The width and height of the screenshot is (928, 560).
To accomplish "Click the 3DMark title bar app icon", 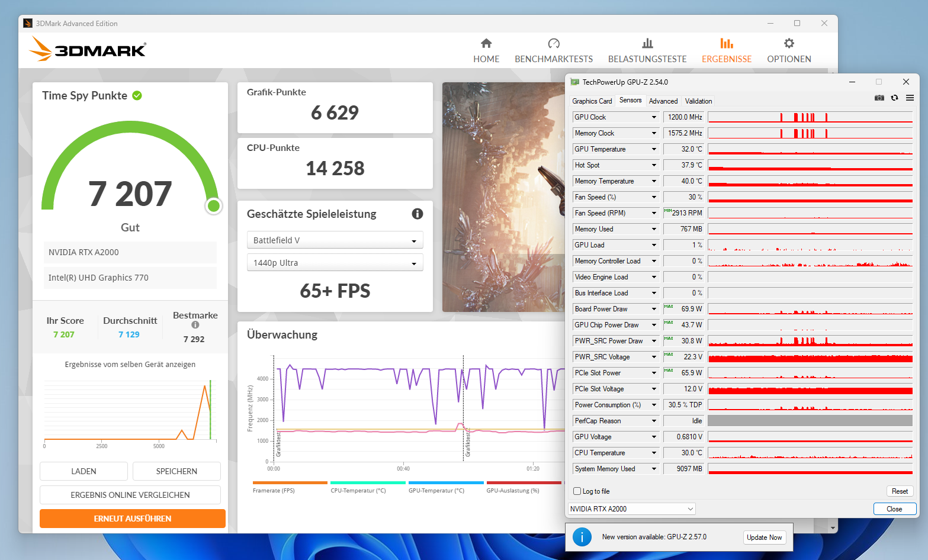I will coord(28,23).
